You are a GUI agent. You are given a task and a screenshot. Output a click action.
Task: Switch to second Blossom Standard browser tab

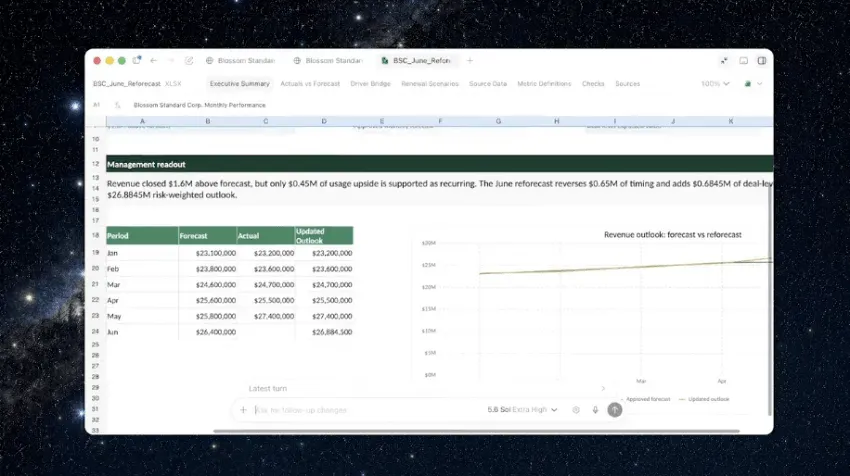[328, 61]
